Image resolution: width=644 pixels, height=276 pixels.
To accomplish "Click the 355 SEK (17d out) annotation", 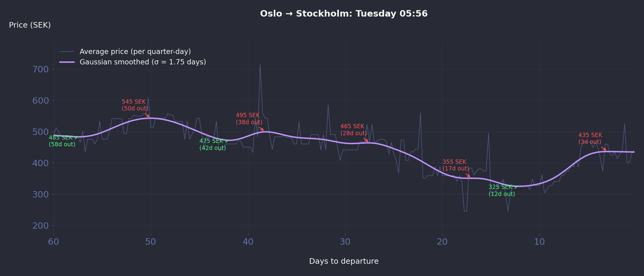I will coord(455,165).
